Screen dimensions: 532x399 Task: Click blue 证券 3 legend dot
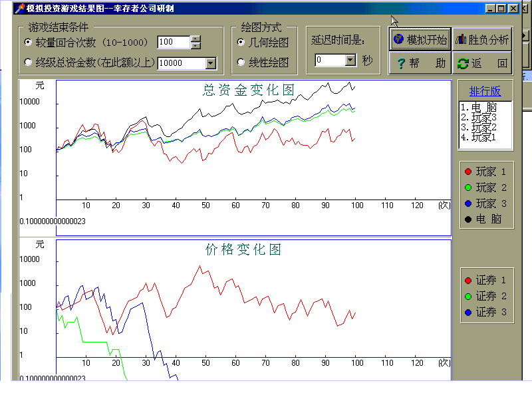click(468, 312)
